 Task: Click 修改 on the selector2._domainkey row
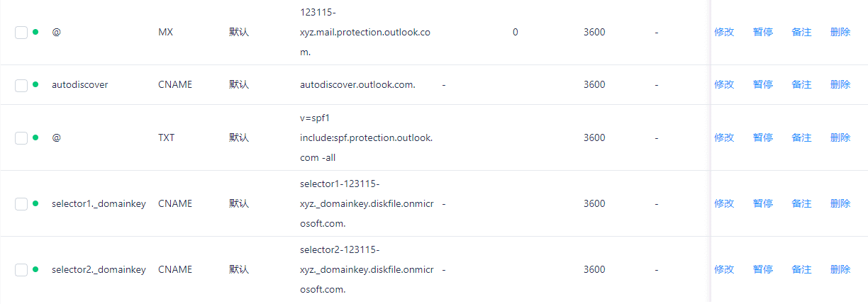(x=724, y=269)
